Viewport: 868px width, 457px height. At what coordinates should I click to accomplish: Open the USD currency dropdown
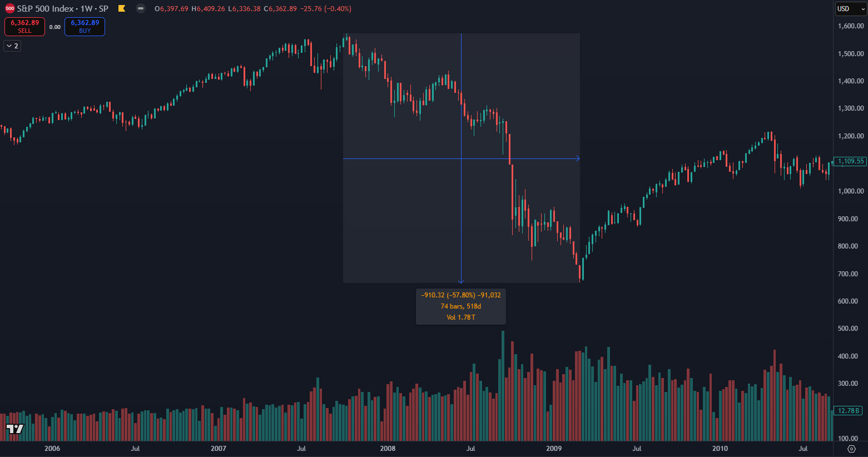click(x=851, y=9)
